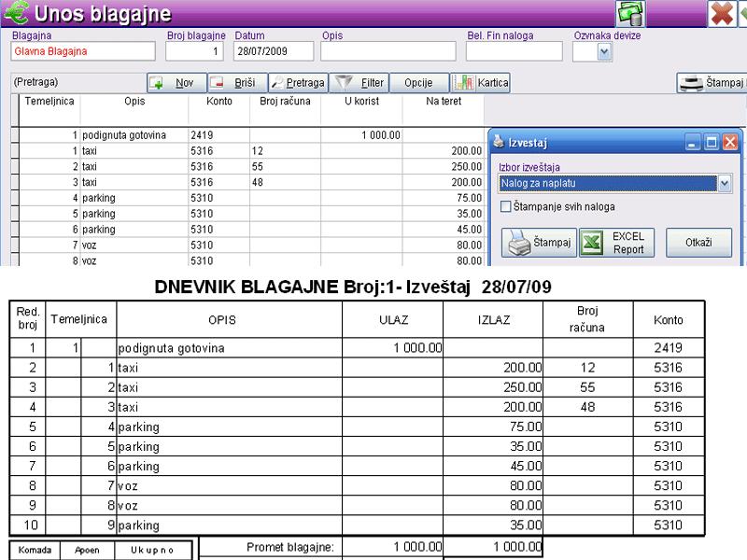Open the Kartica chart button
This screenshot has width=747, height=560.
(481, 83)
